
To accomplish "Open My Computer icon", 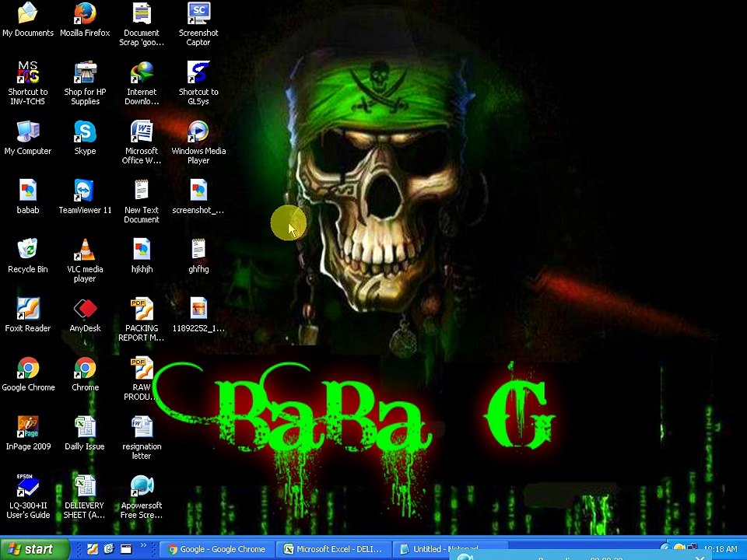I will click(x=28, y=138).
